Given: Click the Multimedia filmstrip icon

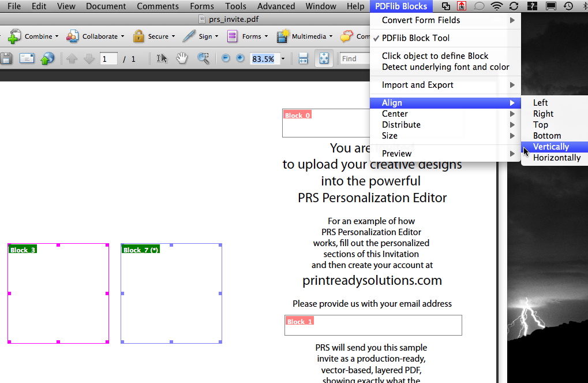Looking at the screenshot, I should pyautogui.click(x=283, y=36).
